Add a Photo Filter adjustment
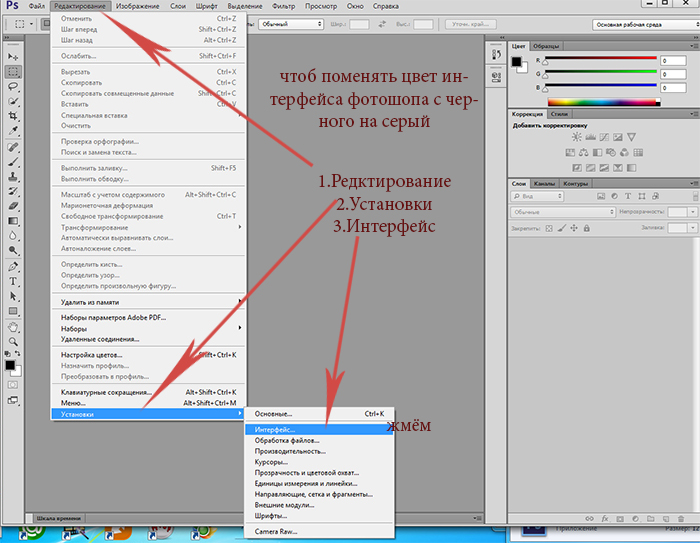Screen dimensions: 700x543 coord(611,153)
